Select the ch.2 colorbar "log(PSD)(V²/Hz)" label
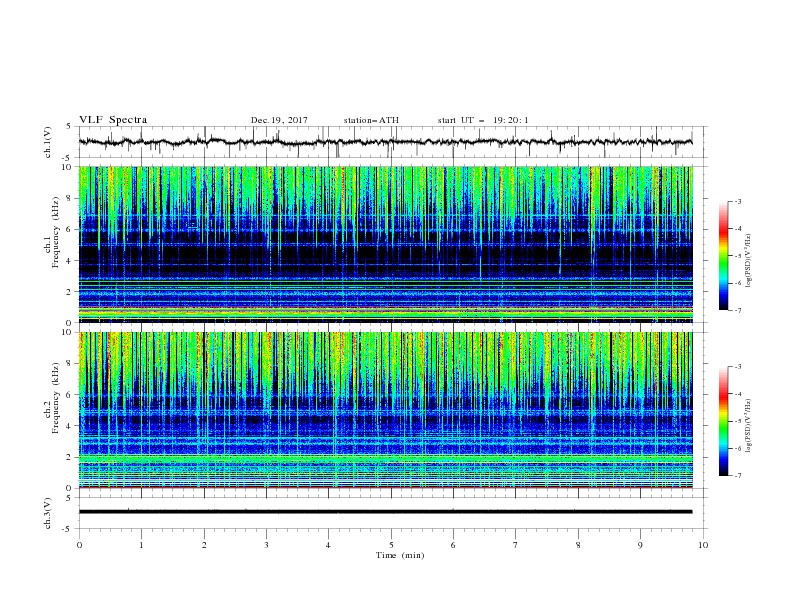This screenshot has width=792, height=612. point(749,426)
